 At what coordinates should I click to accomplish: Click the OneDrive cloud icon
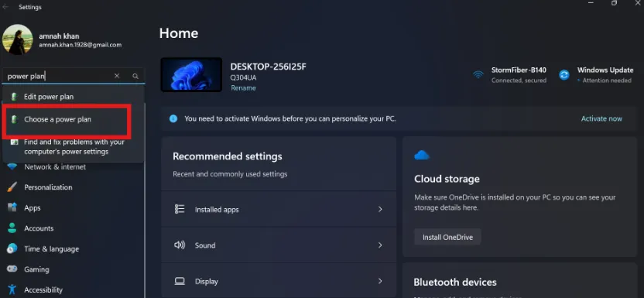click(422, 155)
